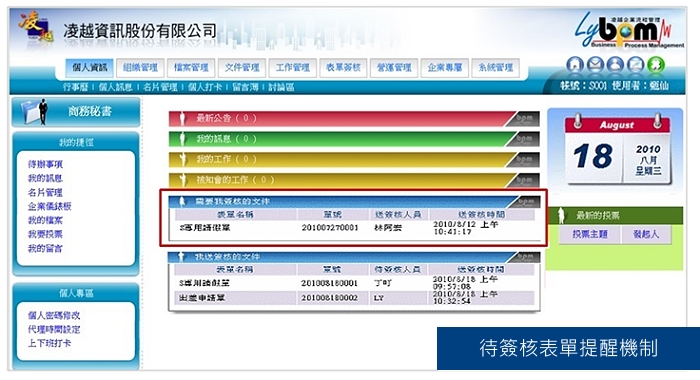Click the green round icon

(x=656, y=65)
